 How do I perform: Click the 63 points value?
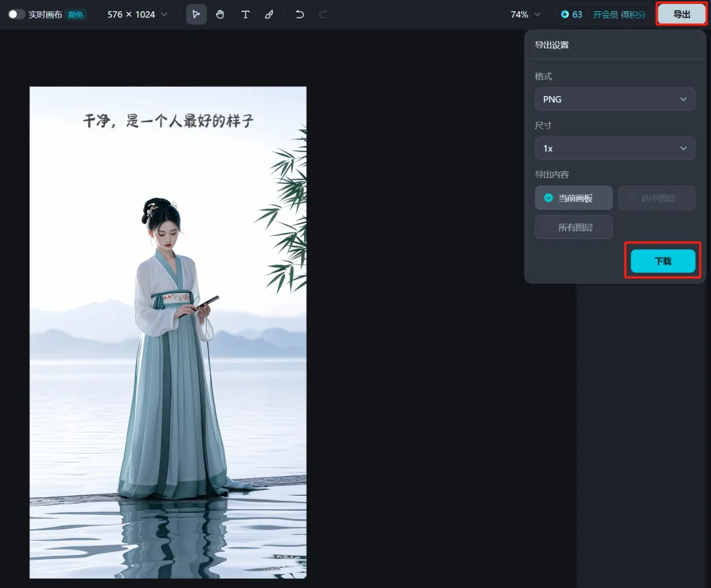577,14
